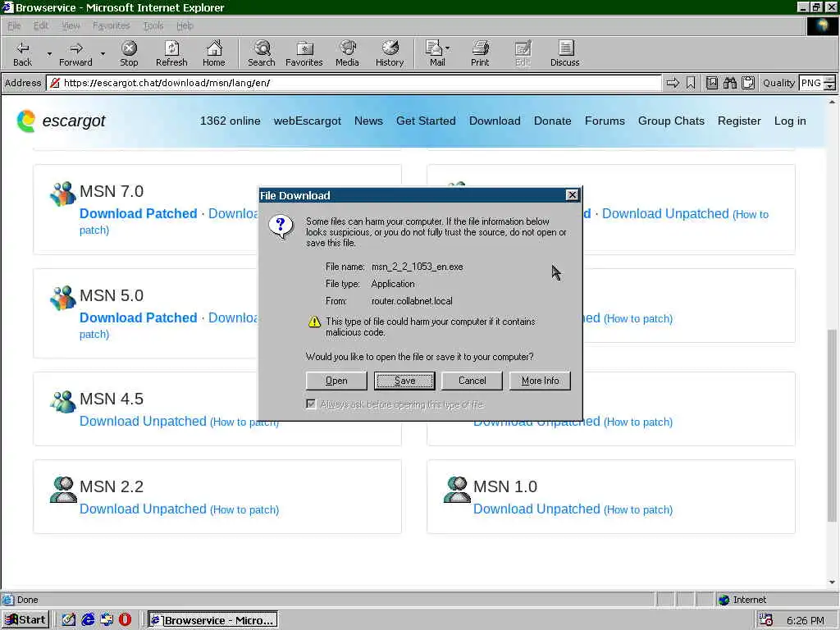Viewport: 840px width, 630px height.
Task: Open the Tools menu
Action: click(x=153, y=25)
